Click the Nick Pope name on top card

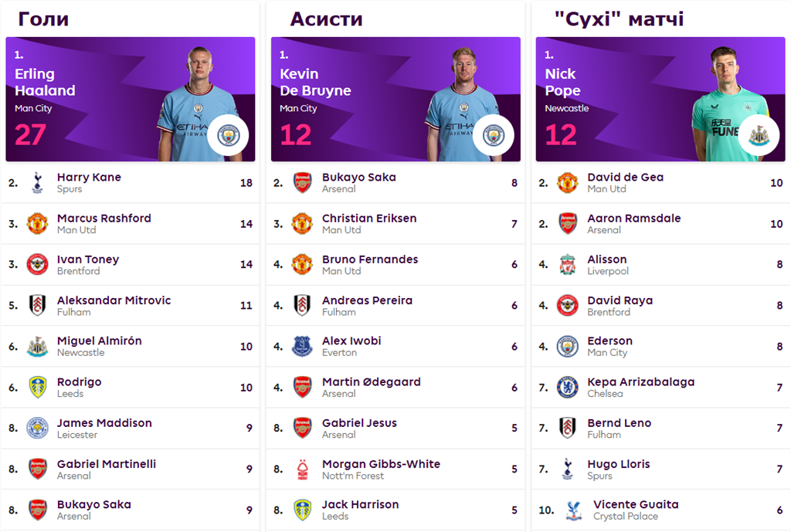tap(562, 83)
